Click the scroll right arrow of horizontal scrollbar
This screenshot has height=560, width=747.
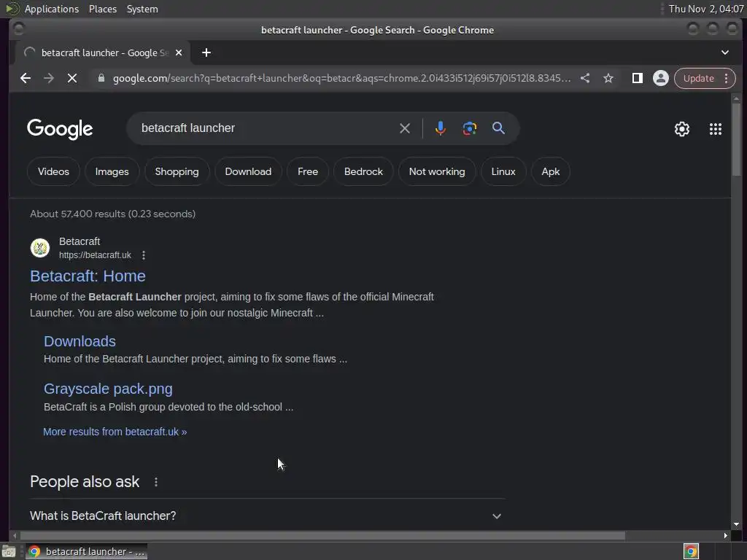tap(725, 536)
